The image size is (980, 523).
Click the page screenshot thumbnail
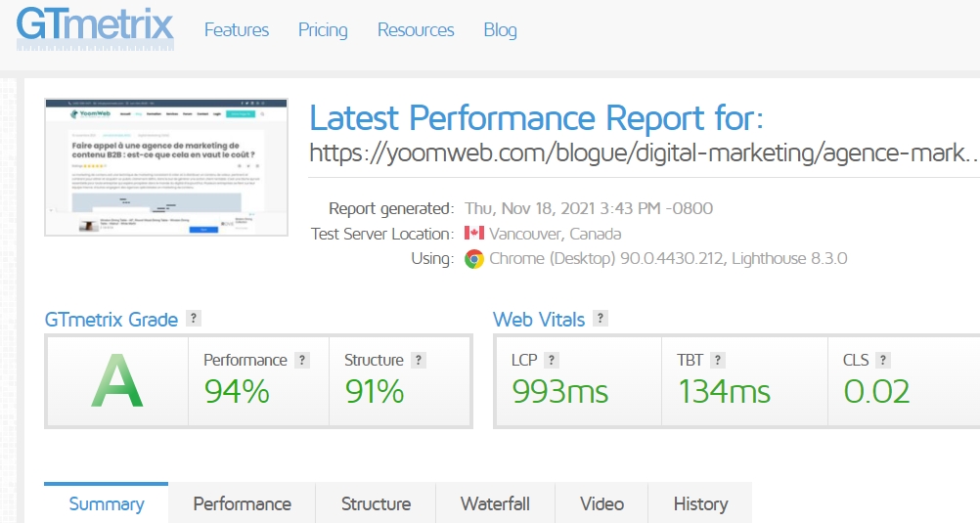tap(166, 166)
